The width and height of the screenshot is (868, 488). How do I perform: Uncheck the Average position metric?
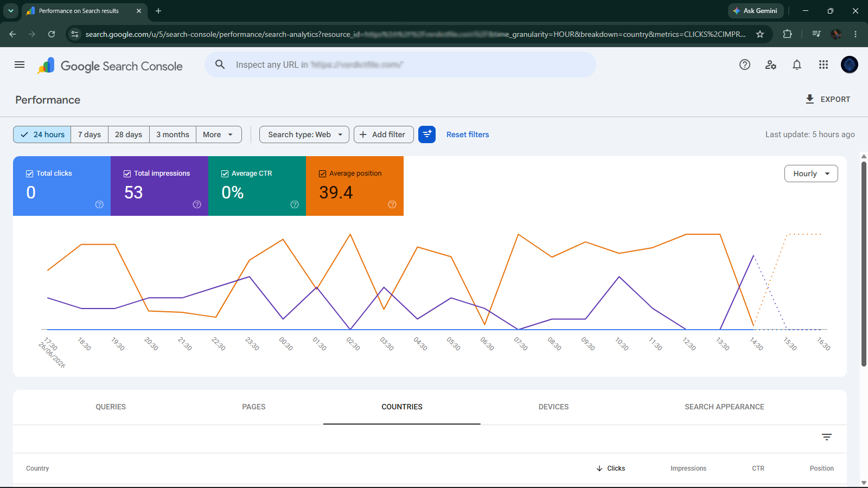coord(323,174)
